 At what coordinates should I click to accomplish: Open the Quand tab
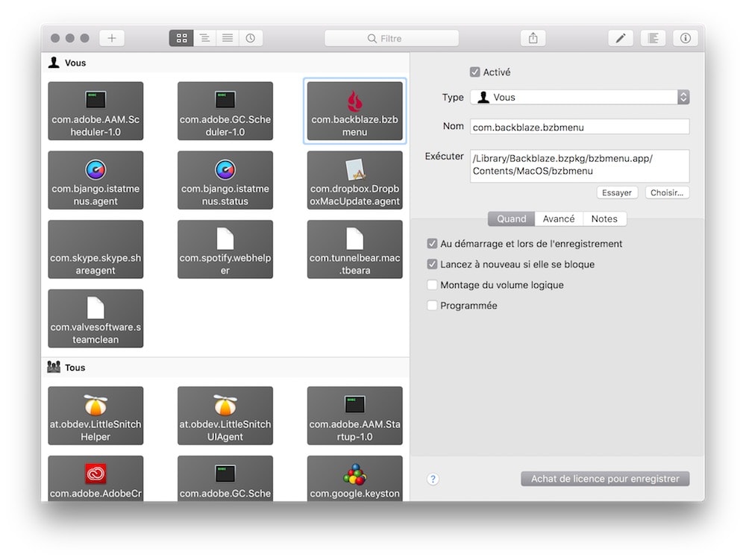pos(512,218)
